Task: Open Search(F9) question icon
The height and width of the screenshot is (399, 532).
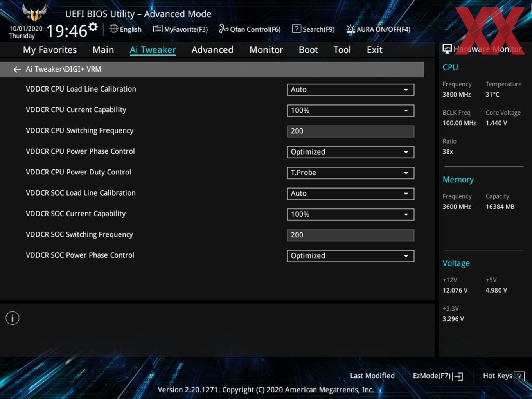Action: tap(297, 29)
